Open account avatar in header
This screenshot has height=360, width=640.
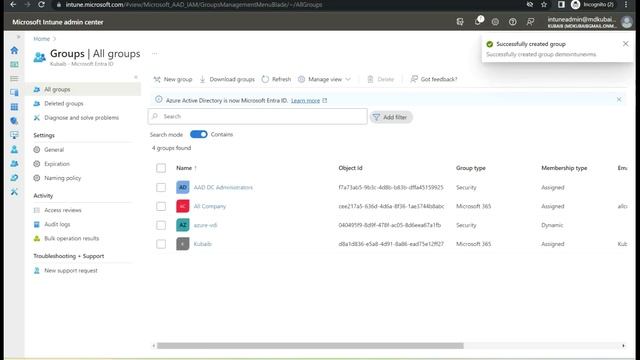coord(627,22)
